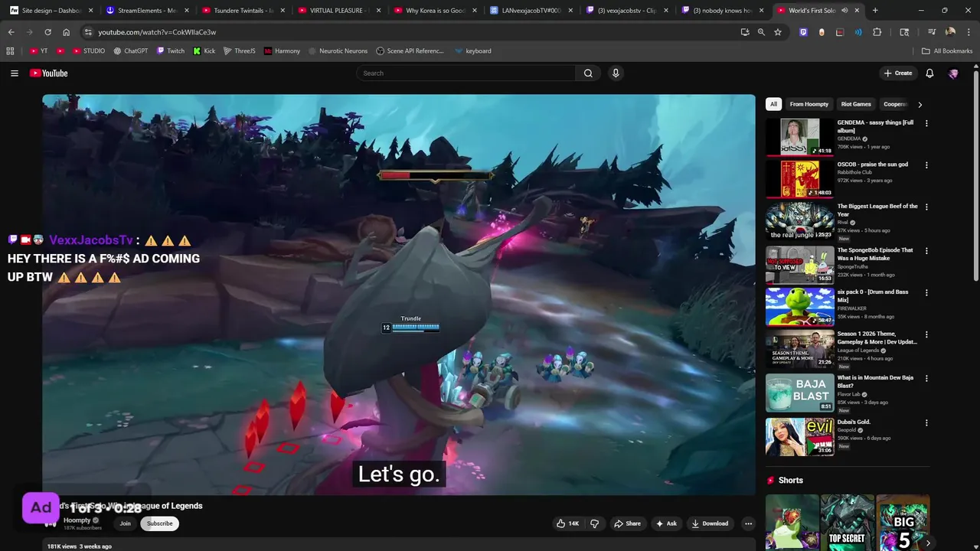980x551 pixels.
Task: Open the Create button
Action: click(x=898, y=73)
